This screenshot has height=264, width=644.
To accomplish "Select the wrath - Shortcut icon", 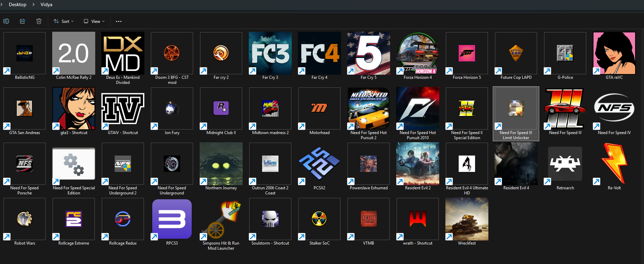I will pyautogui.click(x=418, y=219).
